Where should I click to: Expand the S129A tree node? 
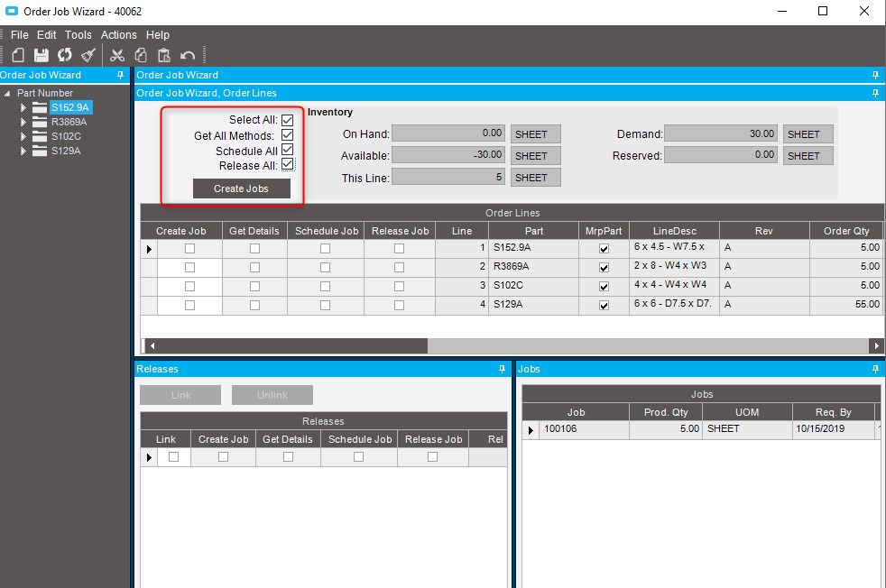point(23,151)
